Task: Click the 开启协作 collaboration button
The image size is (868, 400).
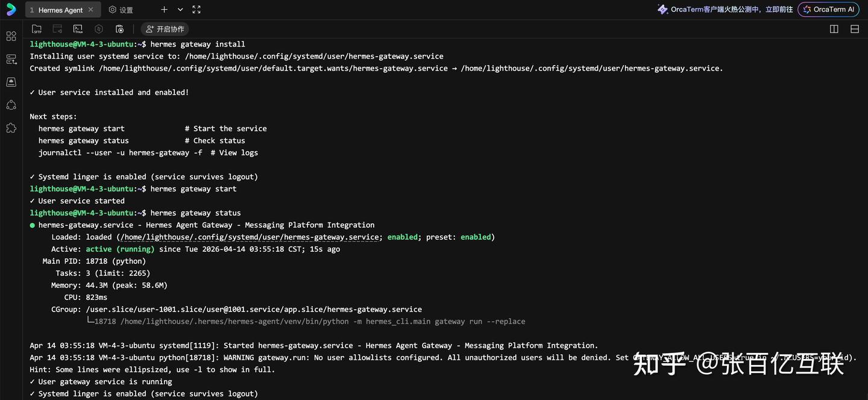Action: (165, 29)
